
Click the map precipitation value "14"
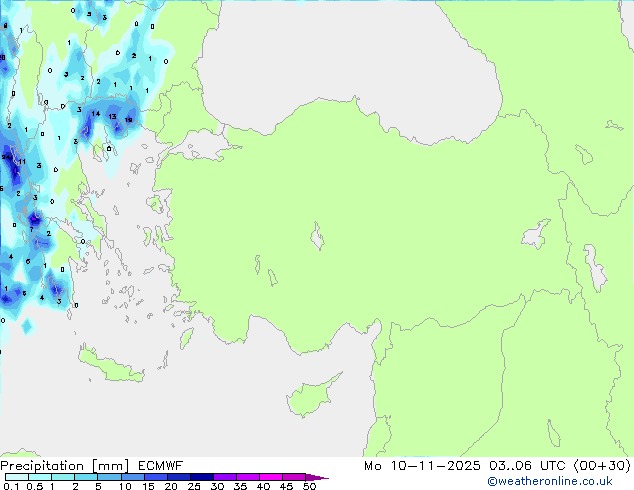(x=95, y=114)
